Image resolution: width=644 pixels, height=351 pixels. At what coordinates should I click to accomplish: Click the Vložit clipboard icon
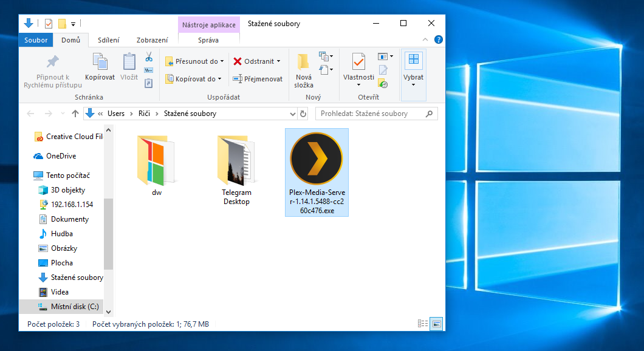pyautogui.click(x=129, y=61)
